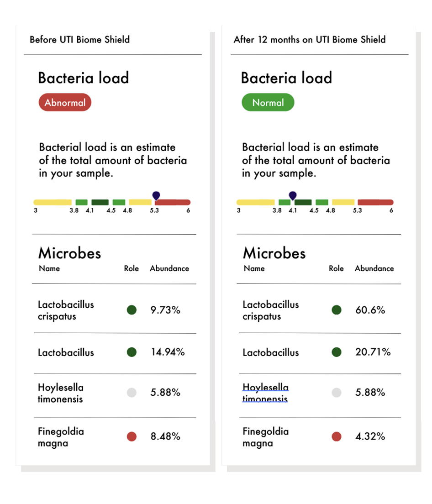Click the green role dot for Lactobacillus after 12 months

tap(336, 352)
